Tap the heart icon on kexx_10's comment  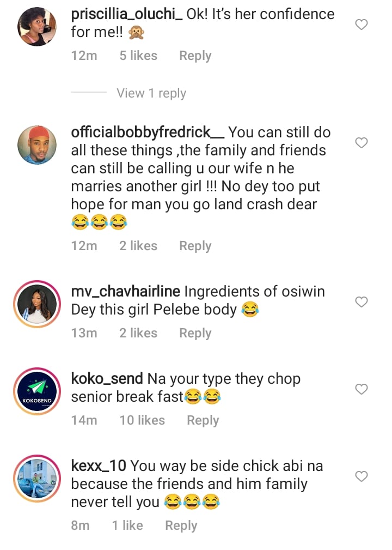(x=361, y=476)
